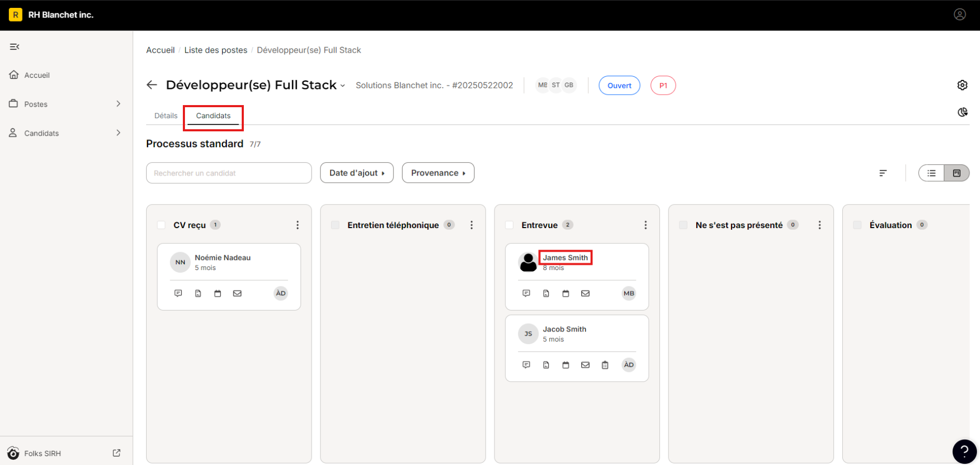
Task: Open calendar icon on James Smith card
Action: (565, 293)
